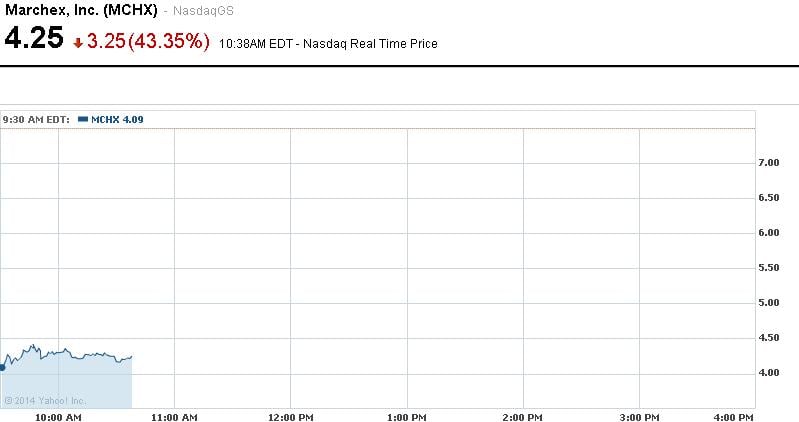Click the 12:00 PM time axis label
799x422 pixels.
coord(290,416)
